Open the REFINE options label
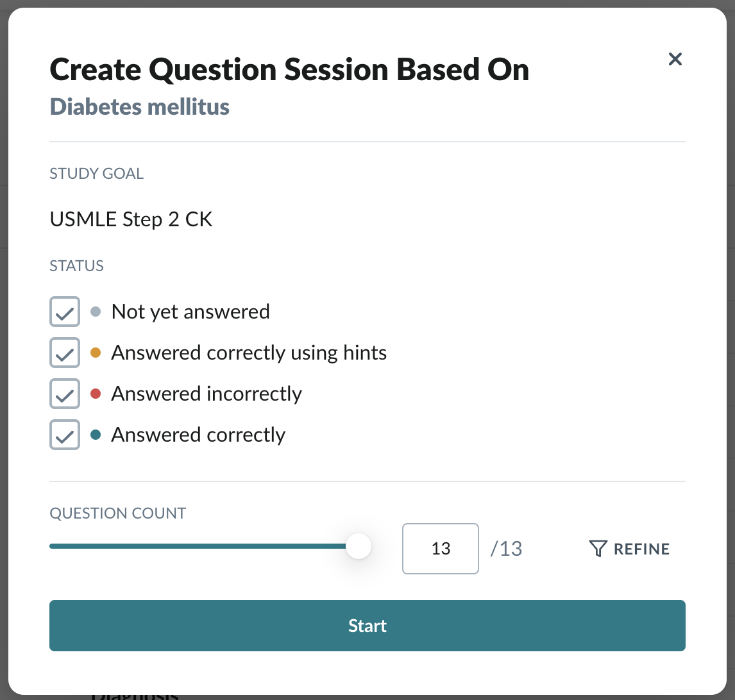 click(x=641, y=549)
